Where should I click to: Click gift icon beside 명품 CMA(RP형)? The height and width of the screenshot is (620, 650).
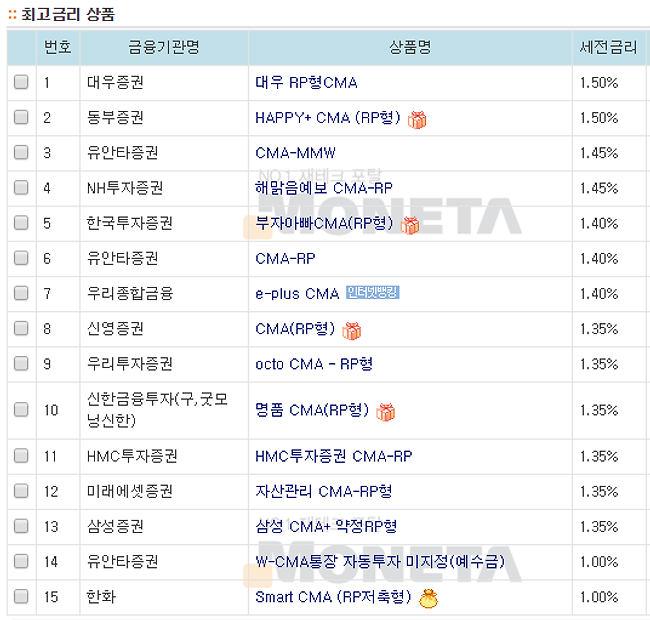click(385, 411)
